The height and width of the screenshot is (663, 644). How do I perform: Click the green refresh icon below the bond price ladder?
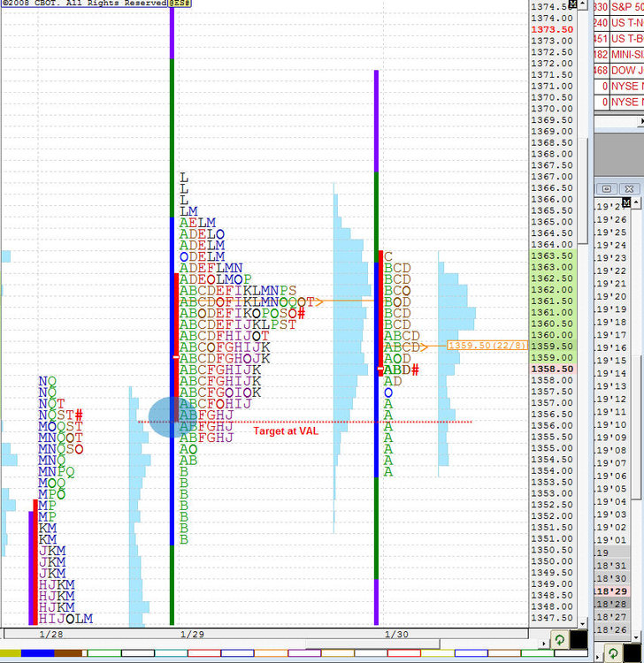(x=613, y=652)
